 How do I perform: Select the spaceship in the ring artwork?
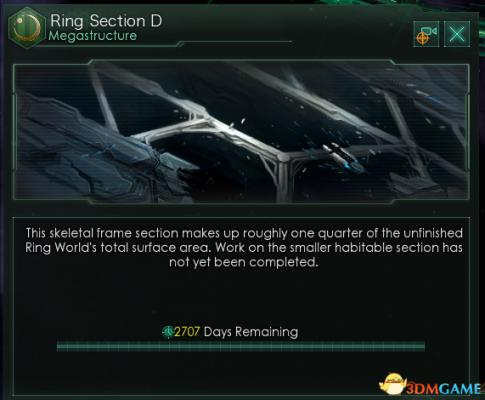(x=343, y=157)
